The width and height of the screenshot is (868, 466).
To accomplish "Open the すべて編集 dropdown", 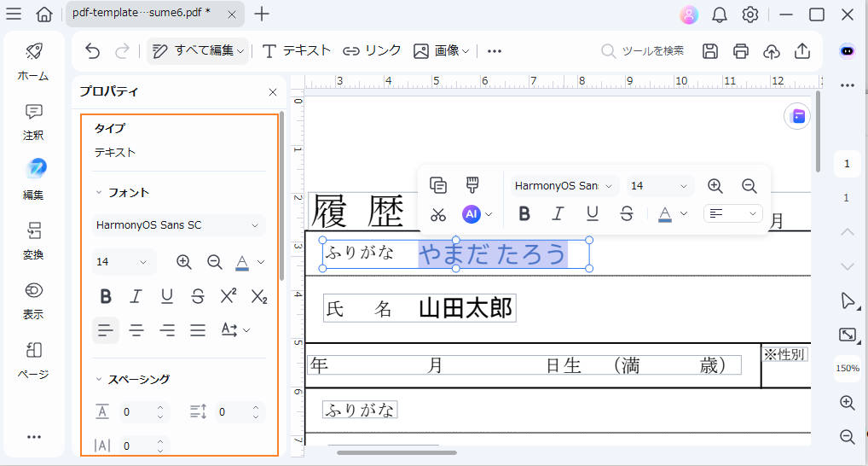I will 198,51.
